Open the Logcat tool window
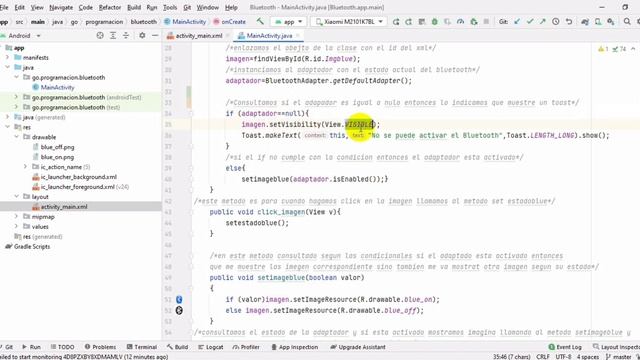Screen dimensions: 640x360 point(211,347)
